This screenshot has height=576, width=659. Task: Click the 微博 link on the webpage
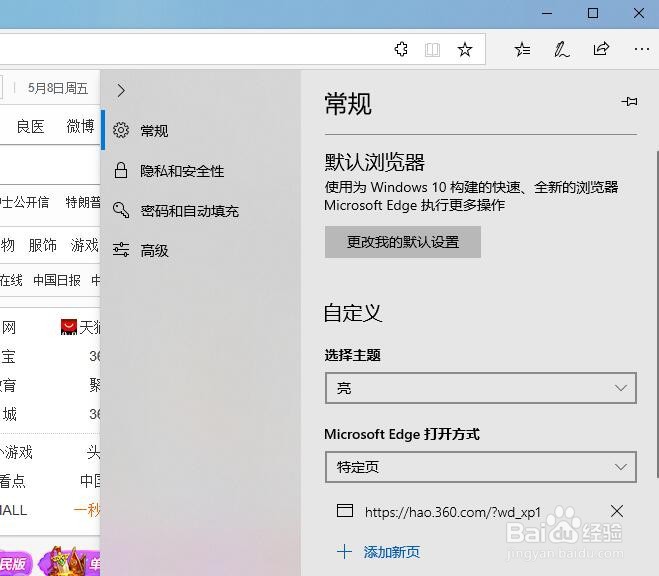[x=80, y=126]
